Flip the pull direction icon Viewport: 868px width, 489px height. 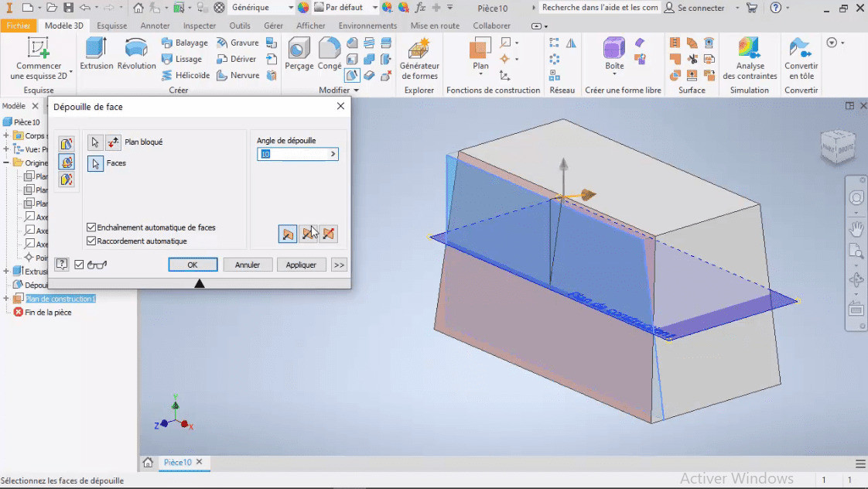113,142
